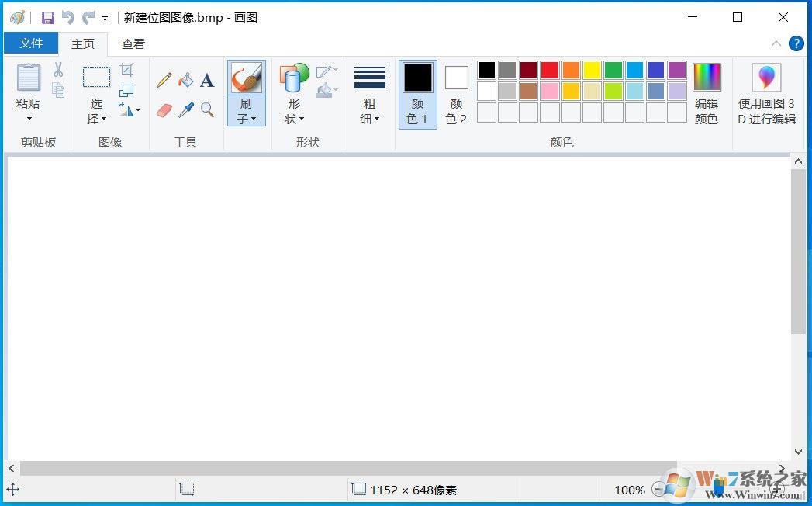812x506 pixels.
Task: Activate the 颜色1 foreground color box
Action: point(417,78)
